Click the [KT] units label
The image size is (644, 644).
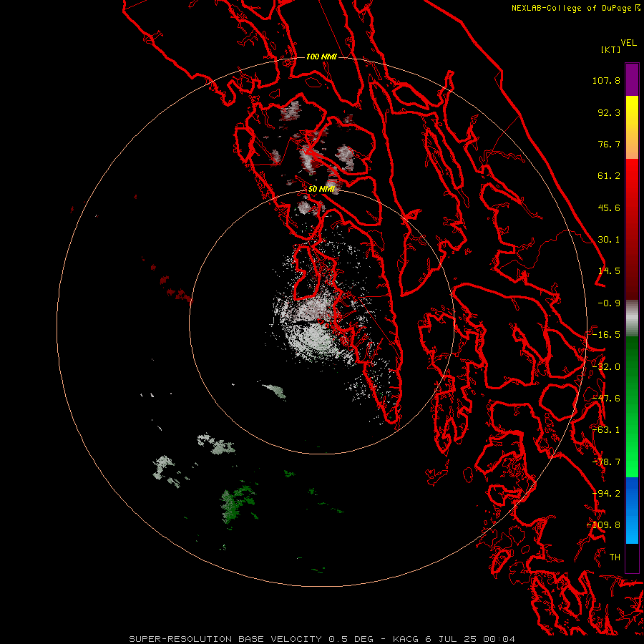coord(610,49)
